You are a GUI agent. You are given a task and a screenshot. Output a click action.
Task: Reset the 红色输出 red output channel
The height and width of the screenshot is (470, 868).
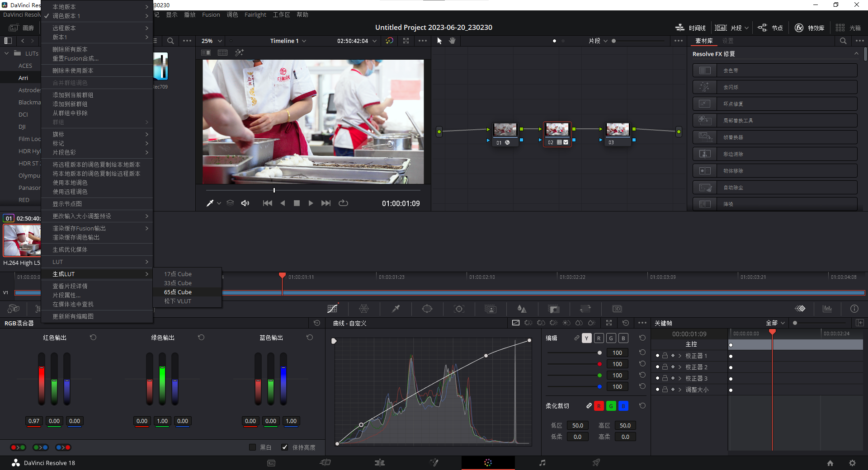[93, 338]
